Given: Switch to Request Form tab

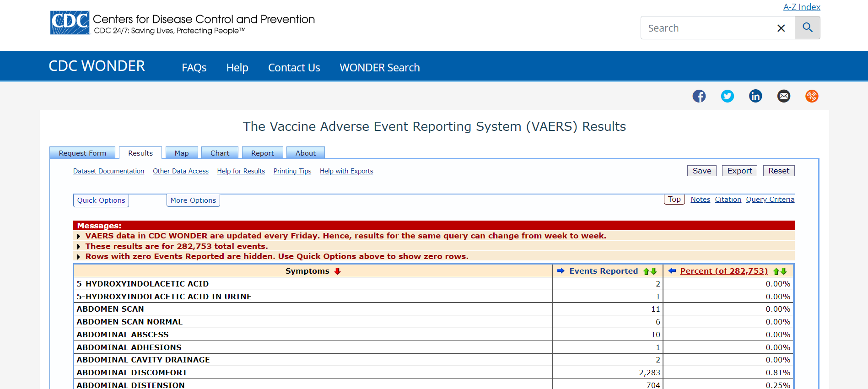Looking at the screenshot, I should coord(82,153).
